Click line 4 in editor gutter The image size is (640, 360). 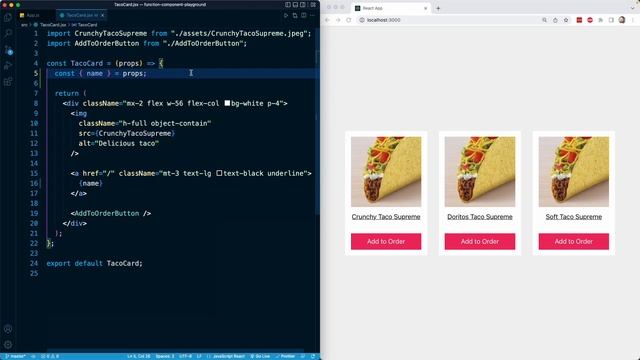[36, 63]
